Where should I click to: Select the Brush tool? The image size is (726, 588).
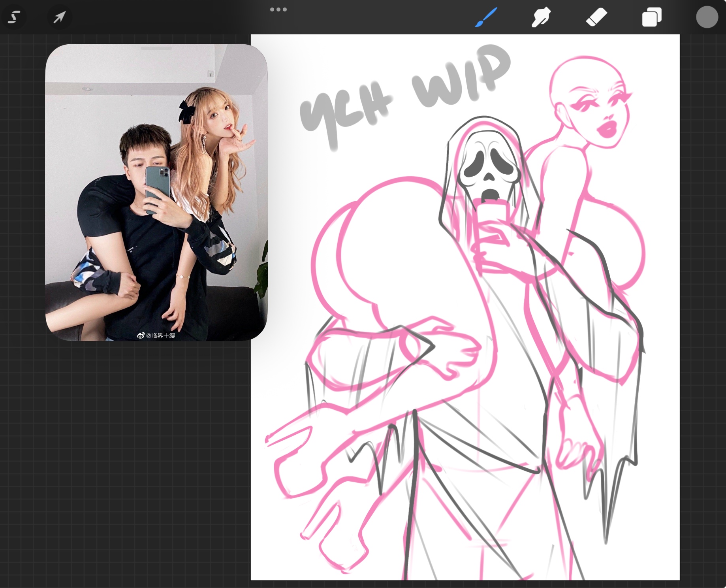(x=486, y=17)
